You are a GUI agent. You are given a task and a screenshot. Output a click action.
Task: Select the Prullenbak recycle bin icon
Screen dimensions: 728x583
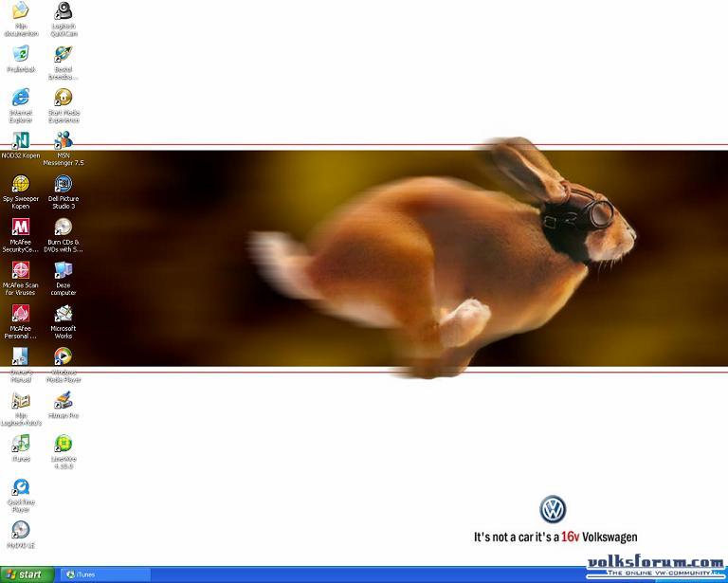[21, 53]
